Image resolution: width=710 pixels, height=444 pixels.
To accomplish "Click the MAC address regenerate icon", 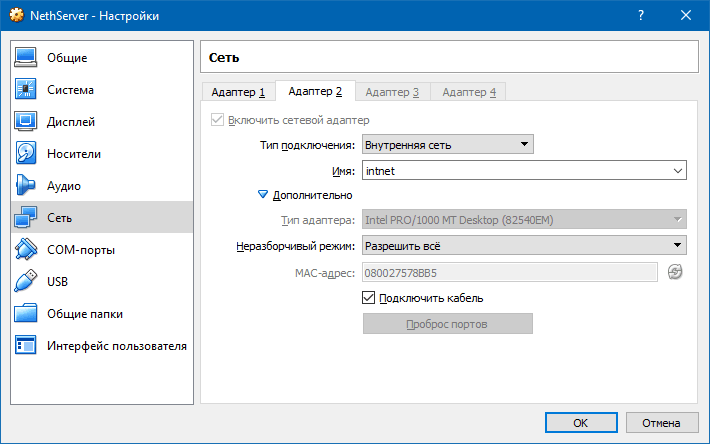I will (675, 272).
